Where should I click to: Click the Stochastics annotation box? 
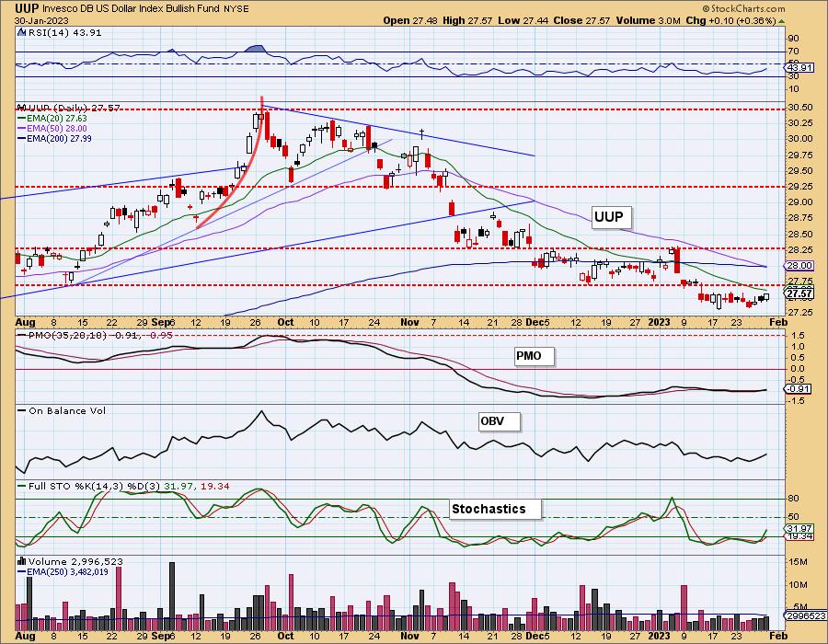(x=496, y=510)
